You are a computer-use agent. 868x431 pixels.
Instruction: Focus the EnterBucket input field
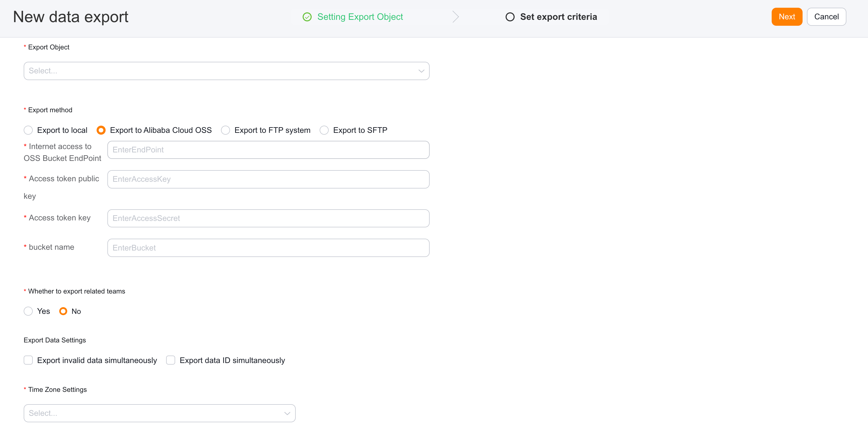pyautogui.click(x=268, y=248)
